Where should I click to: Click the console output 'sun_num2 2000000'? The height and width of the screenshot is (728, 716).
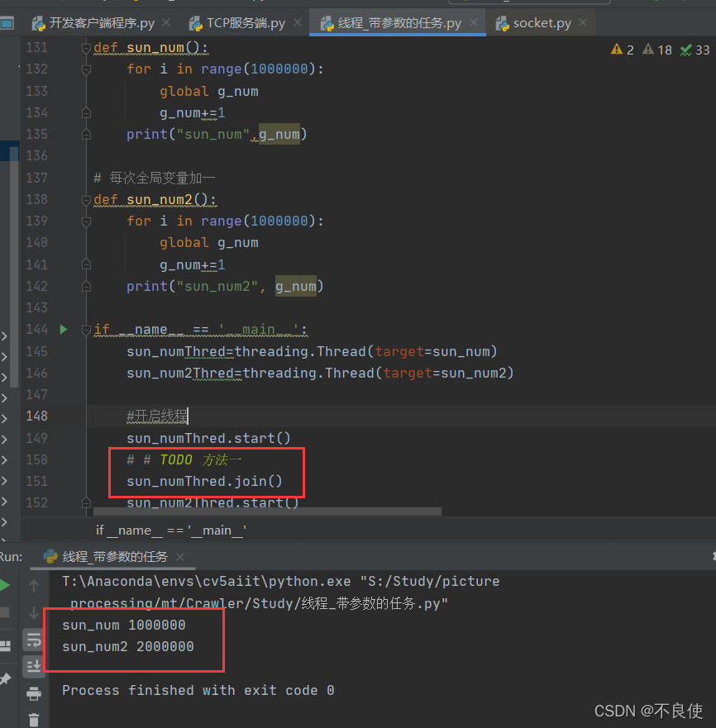pos(128,646)
